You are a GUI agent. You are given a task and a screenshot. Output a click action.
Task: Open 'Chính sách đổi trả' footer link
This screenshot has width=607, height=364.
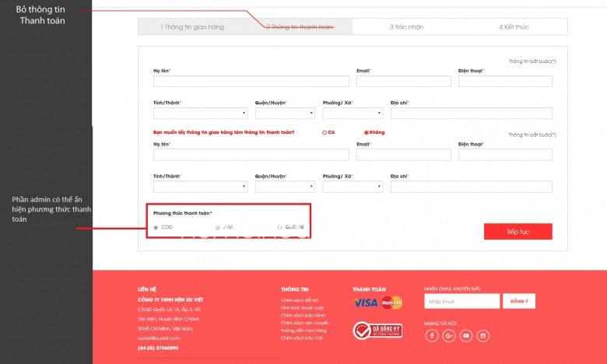tap(300, 299)
